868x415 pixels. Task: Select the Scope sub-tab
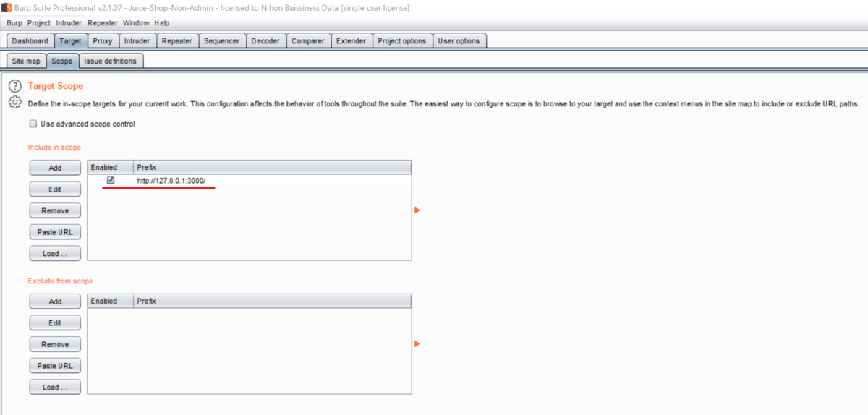62,61
